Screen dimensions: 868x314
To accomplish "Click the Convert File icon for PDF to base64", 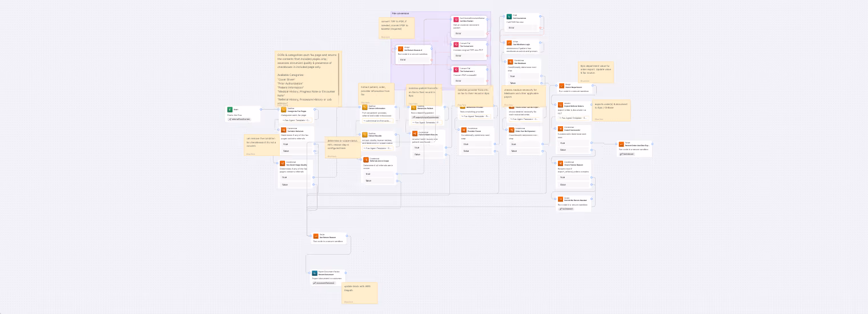I will (x=456, y=70).
